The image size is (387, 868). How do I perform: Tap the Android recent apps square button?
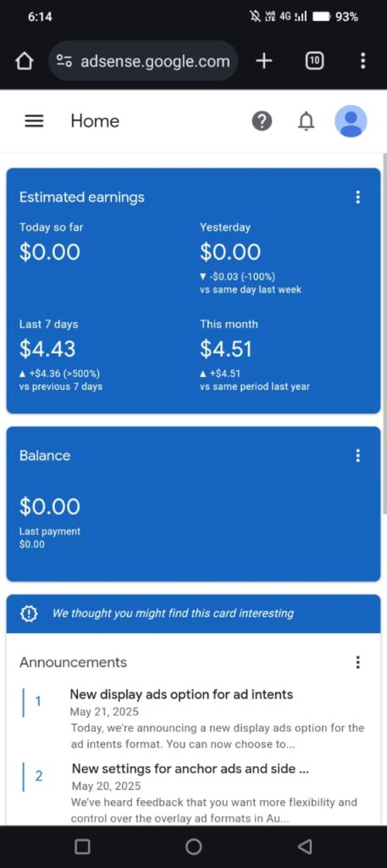coord(82,847)
